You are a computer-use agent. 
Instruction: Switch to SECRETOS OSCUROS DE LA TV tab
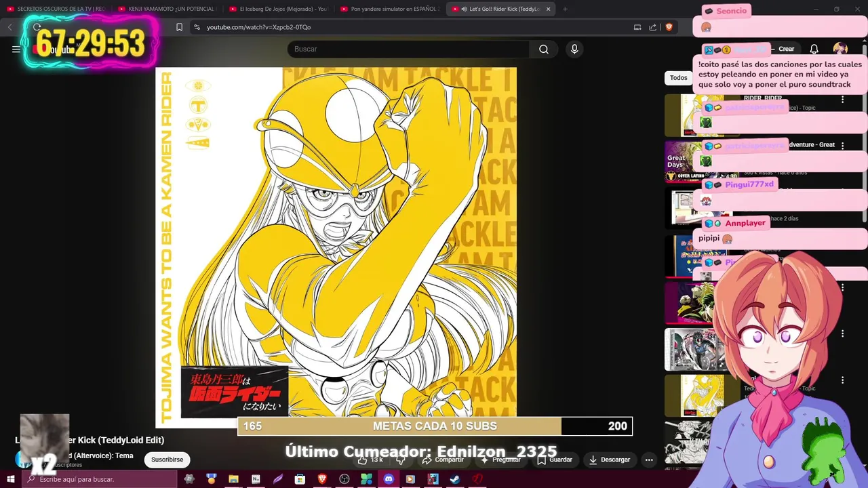tap(56, 9)
